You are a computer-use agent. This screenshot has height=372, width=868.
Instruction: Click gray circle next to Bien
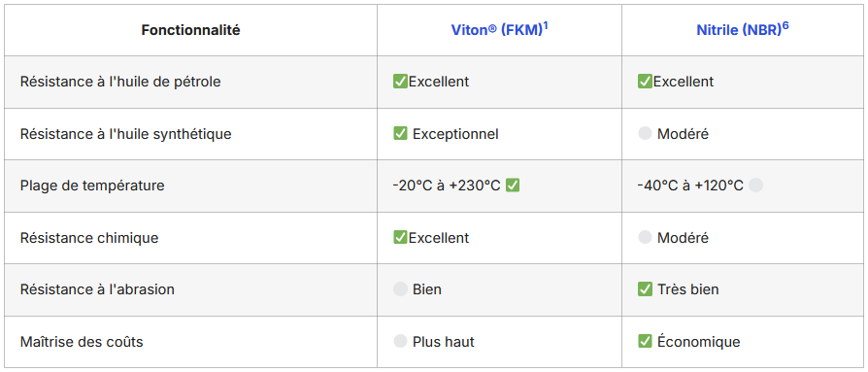click(x=400, y=289)
